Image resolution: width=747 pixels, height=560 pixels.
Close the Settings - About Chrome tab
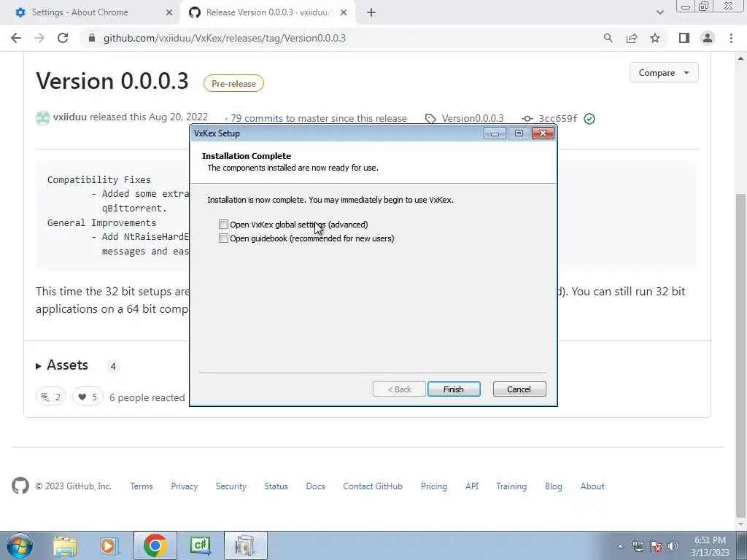point(169,12)
